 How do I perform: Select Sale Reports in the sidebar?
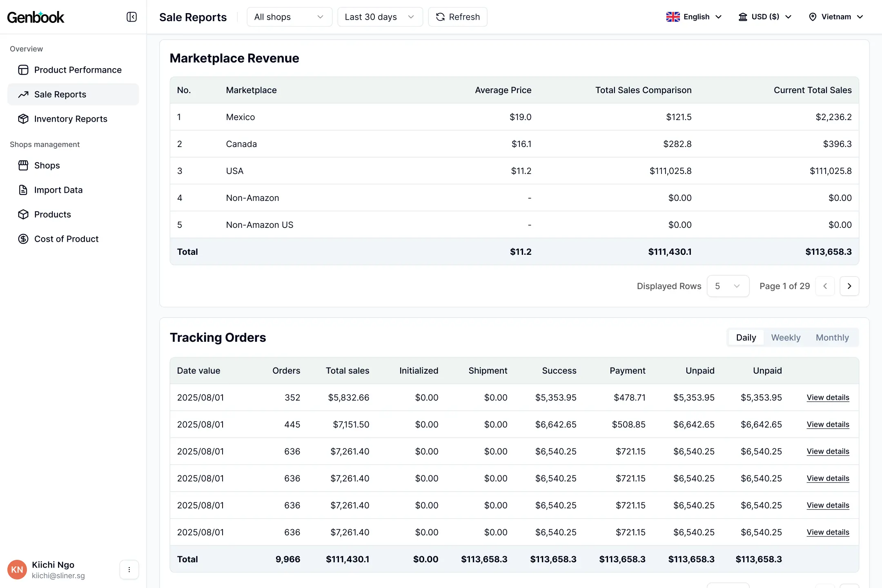pyautogui.click(x=60, y=94)
